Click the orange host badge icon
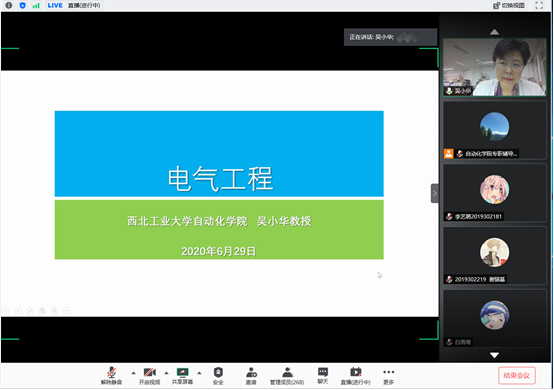Viewport: 554px width, 390px height. pos(449,154)
